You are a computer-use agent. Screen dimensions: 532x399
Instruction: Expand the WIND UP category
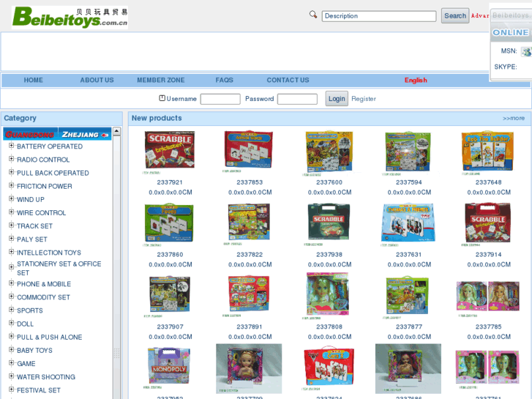click(x=11, y=198)
